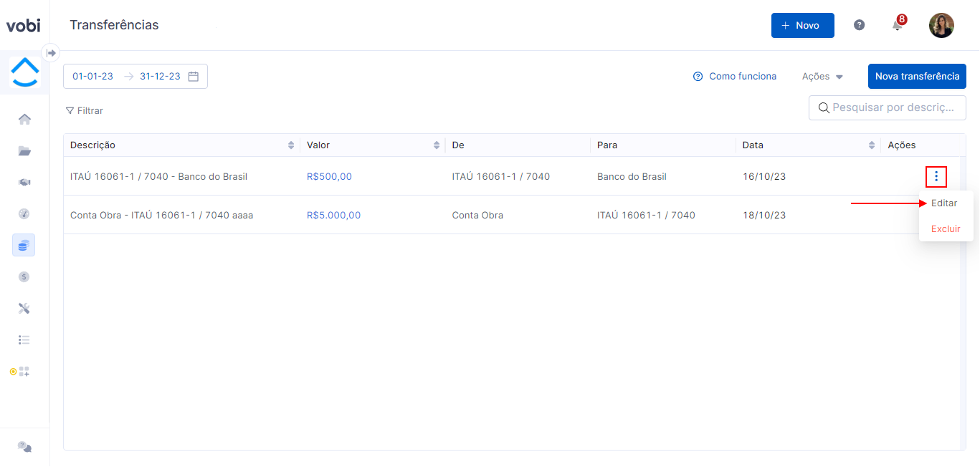Click Banco do Brasil in Para column
Viewport: 980px width, 467px height.
coord(632,176)
